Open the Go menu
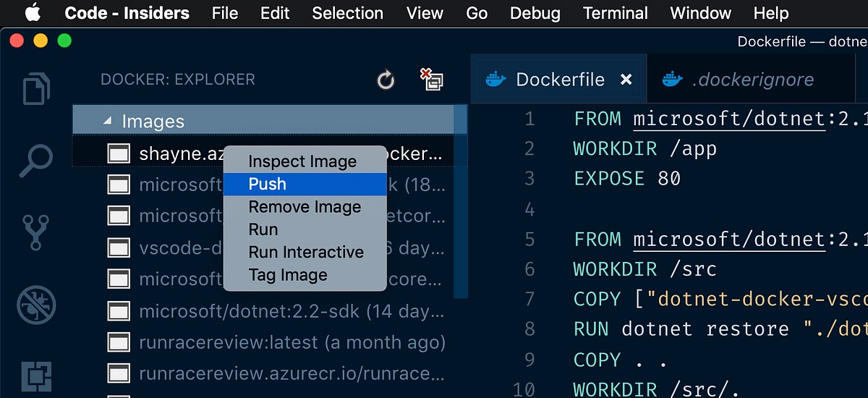 [477, 13]
